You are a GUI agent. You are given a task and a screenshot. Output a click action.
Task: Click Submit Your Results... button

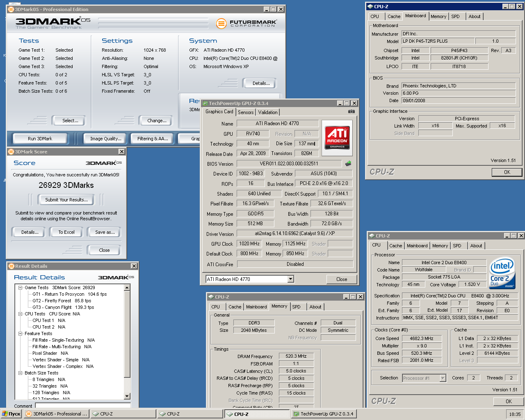pyautogui.click(x=66, y=200)
